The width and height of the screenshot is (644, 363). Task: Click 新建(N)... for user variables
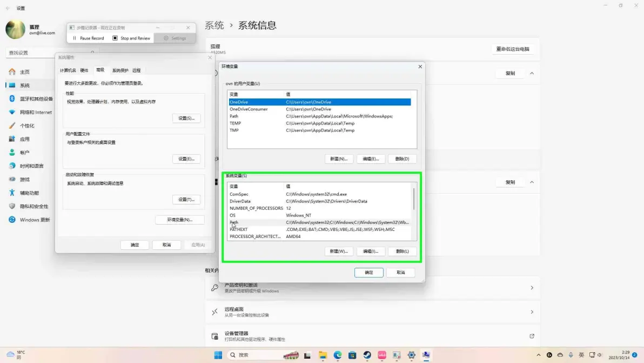[x=339, y=159]
